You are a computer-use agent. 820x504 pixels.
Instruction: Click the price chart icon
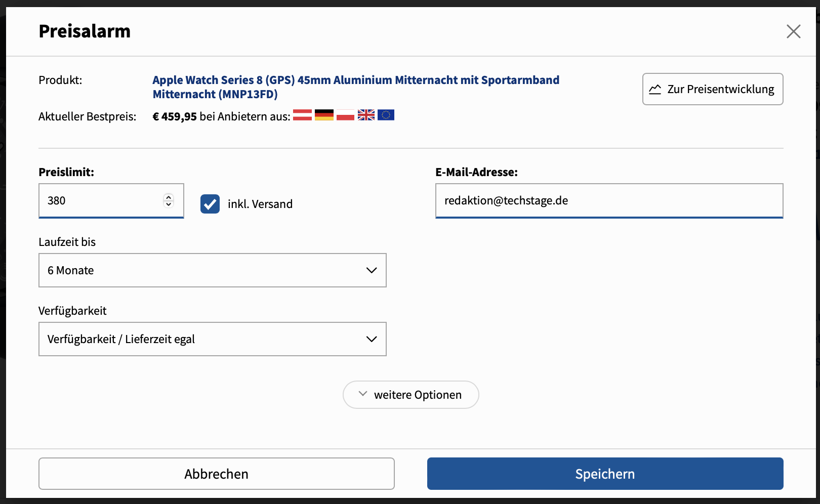point(655,90)
